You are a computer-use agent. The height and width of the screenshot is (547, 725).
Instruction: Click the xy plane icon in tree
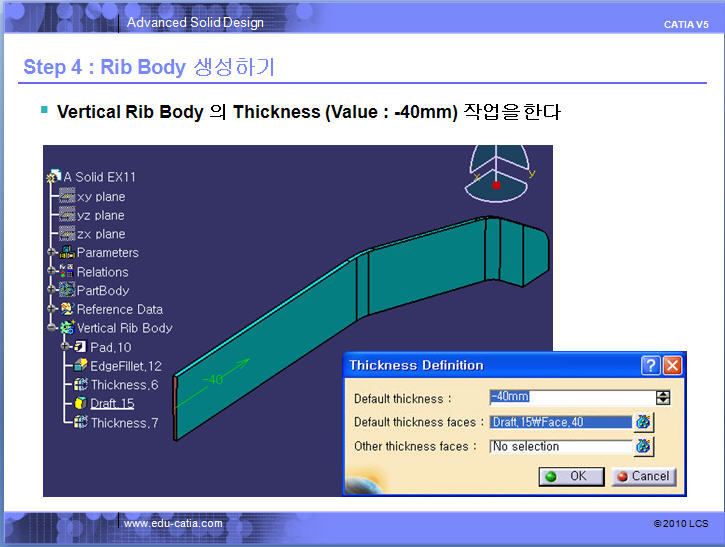point(67,196)
